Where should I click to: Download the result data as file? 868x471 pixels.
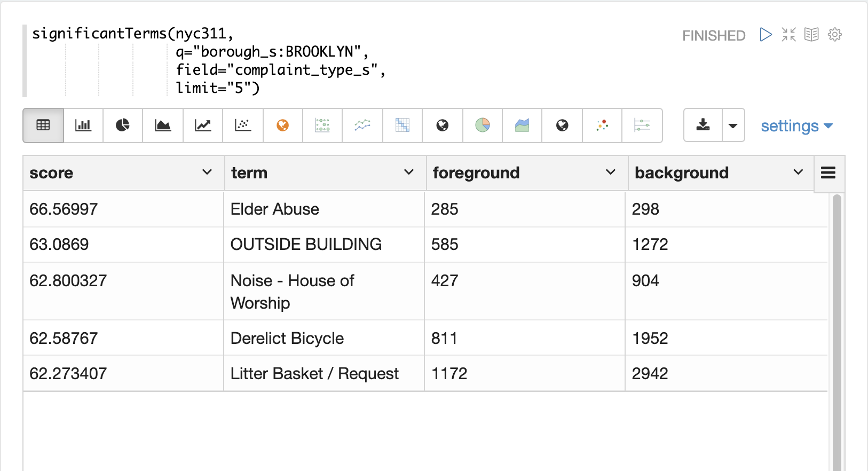click(703, 125)
